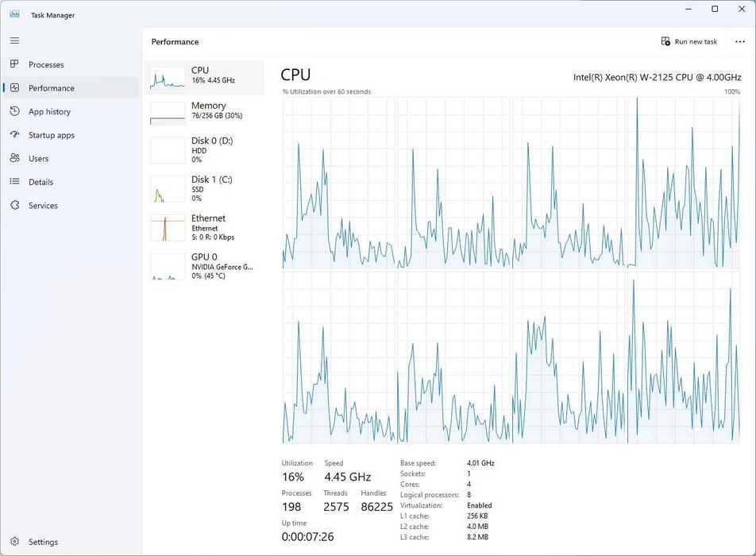Click Run new task button
Image resolution: width=756 pixels, height=556 pixels.
coord(689,41)
